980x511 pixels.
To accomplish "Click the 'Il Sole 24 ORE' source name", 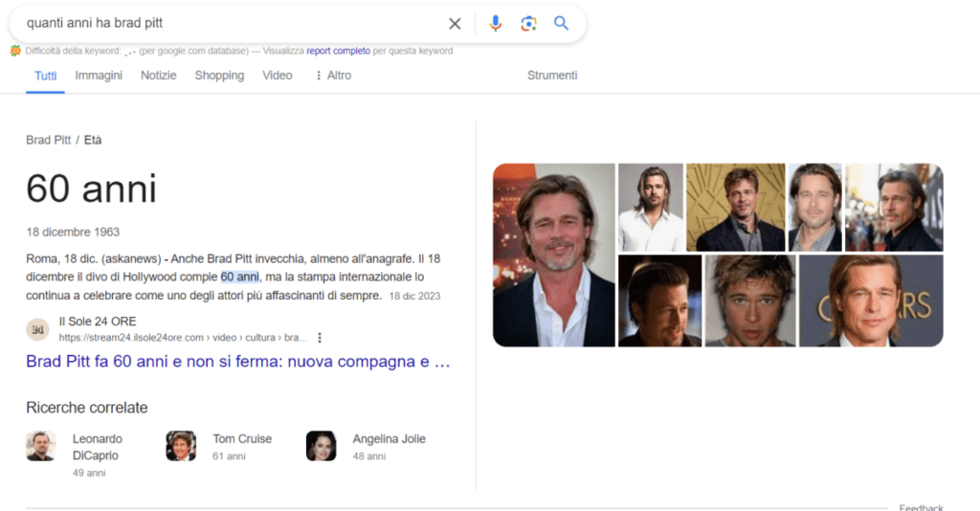I will coord(98,322).
